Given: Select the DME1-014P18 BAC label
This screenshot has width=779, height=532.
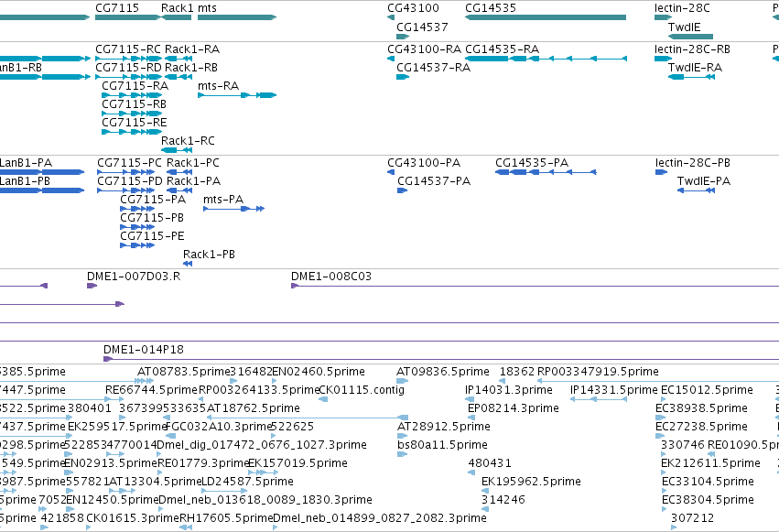Looking at the screenshot, I should [x=144, y=349].
